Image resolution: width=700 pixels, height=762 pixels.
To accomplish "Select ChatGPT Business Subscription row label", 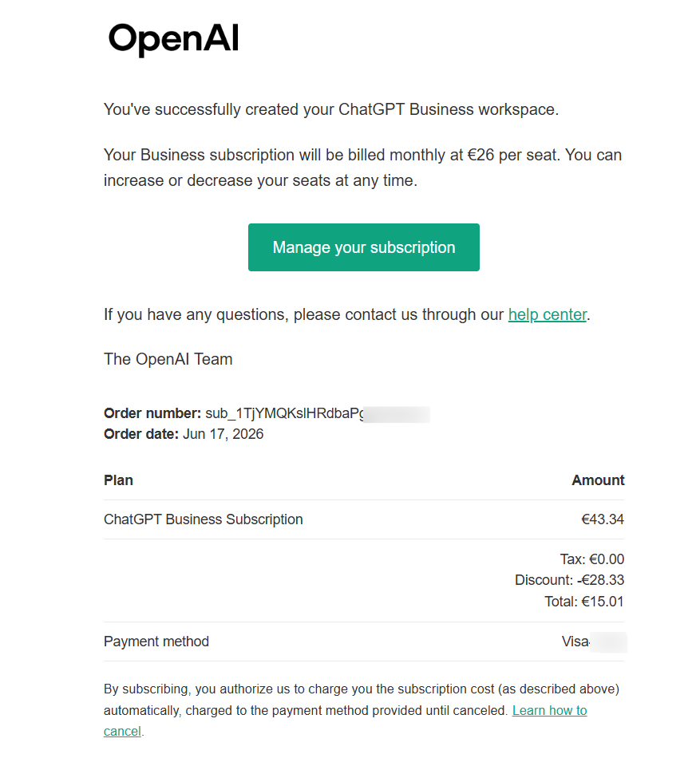I will tap(204, 519).
